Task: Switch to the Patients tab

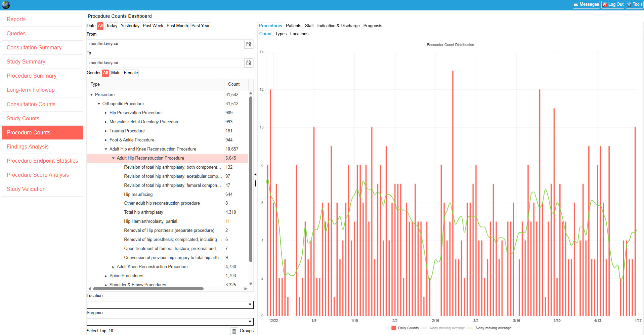Action: pos(294,26)
